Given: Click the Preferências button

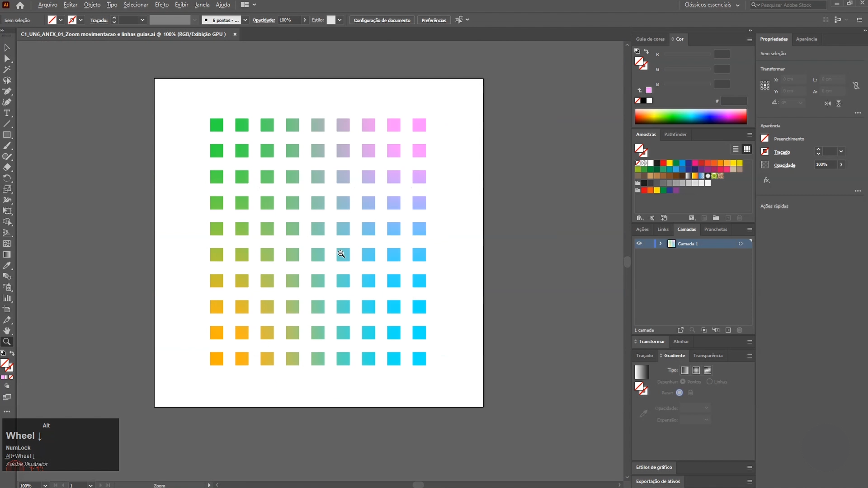Looking at the screenshot, I should click(434, 20).
